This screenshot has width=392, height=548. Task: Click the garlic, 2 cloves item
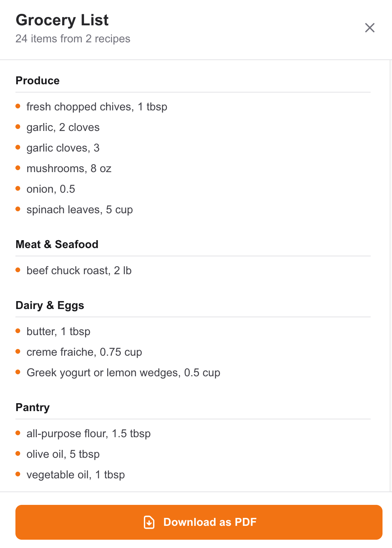point(63,127)
